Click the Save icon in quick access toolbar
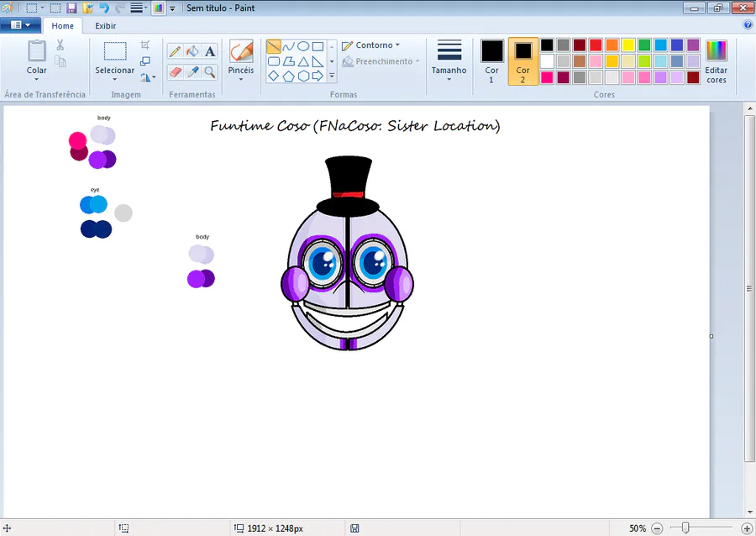Image resolution: width=756 pixels, height=536 pixels. tap(71, 8)
